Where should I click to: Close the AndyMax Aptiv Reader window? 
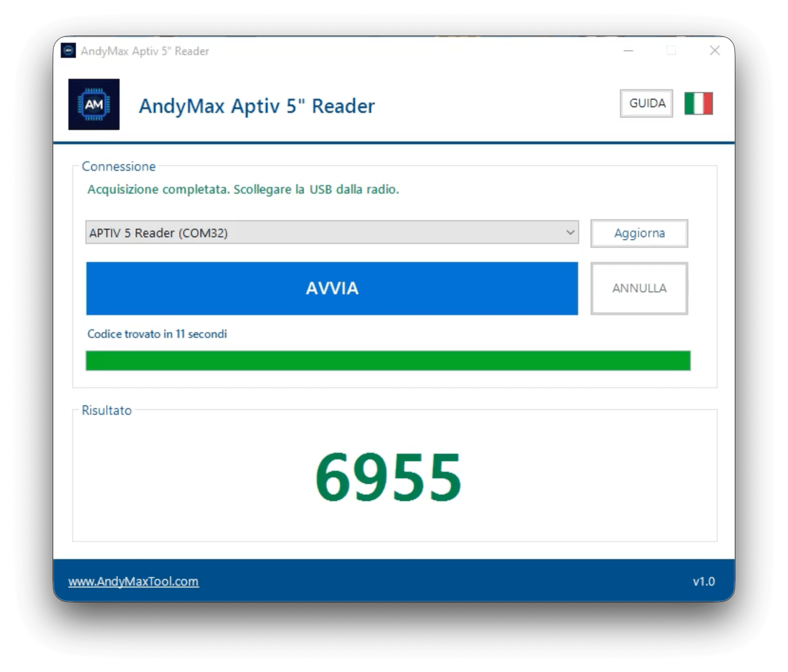[715, 51]
